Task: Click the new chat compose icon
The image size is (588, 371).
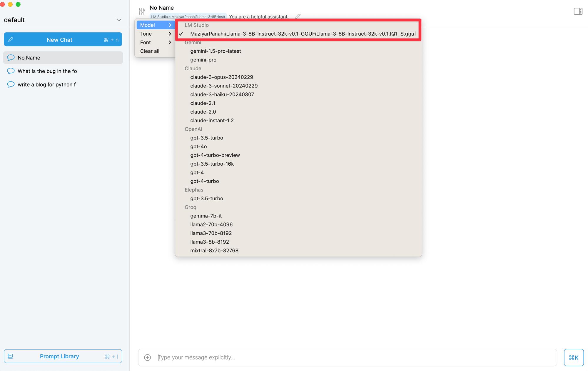Action: [x=11, y=39]
